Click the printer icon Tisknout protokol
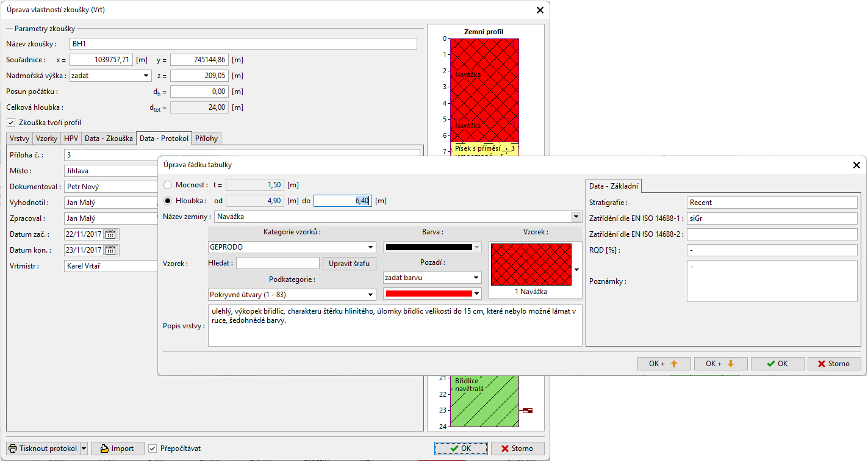The width and height of the screenshot is (868, 465). 13,449
